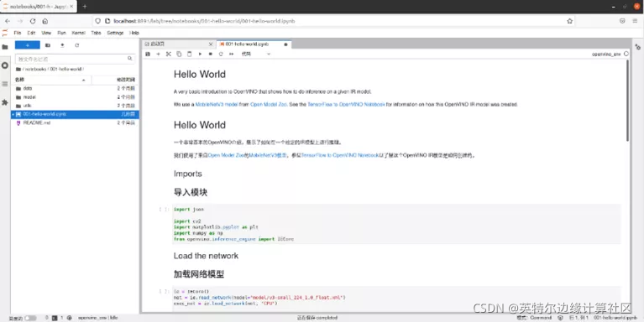The height and width of the screenshot is (322, 644).
Task: Click the blue New Launcher plus button
Action: pyautogui.click(x=28, y=45)
